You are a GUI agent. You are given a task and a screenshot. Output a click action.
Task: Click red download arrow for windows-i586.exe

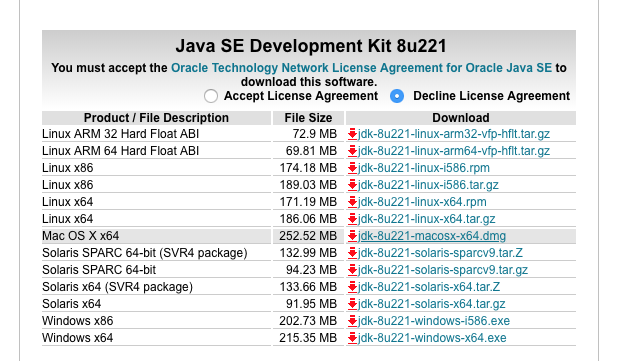352,321
